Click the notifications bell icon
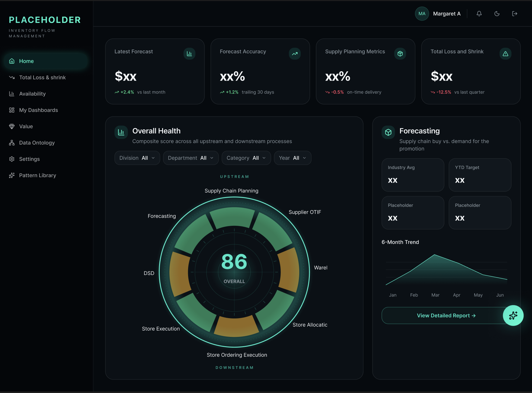This screenshot has width=532, height=393. (479, 14)
